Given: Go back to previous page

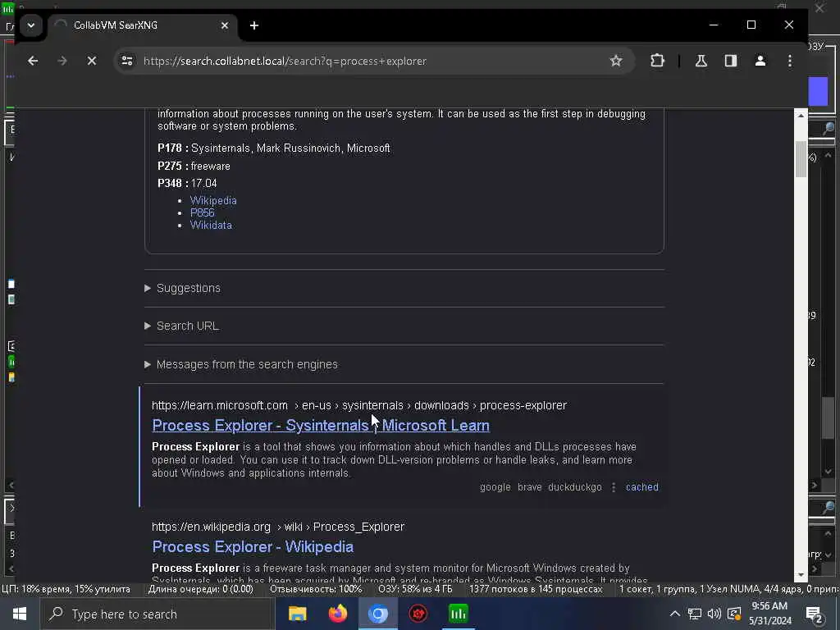Looking at the screenshot, I should pyautogui.click(x=33, y=61).
